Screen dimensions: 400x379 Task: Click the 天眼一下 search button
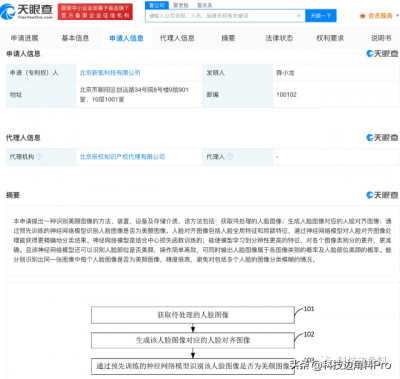[x=321, y=16]
